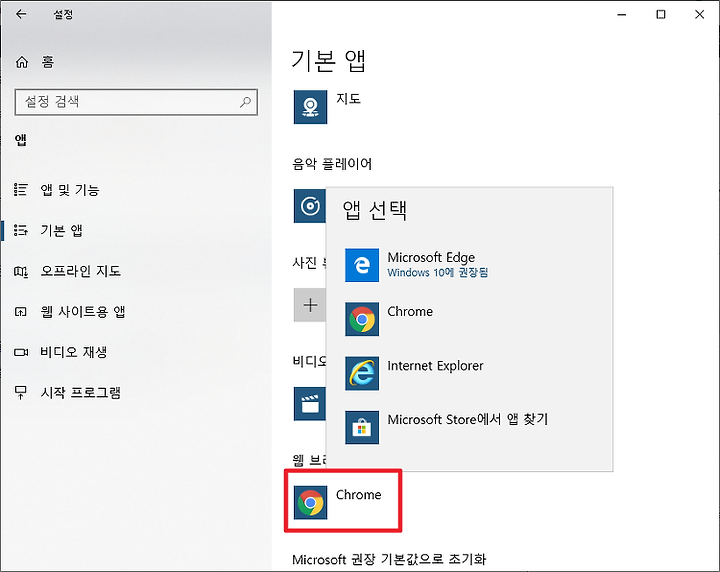Image resolution: width=720 pixels, height=572 pixels.
Task: Click the 설정 검색 search field
Action: click(x=136, y=102)
